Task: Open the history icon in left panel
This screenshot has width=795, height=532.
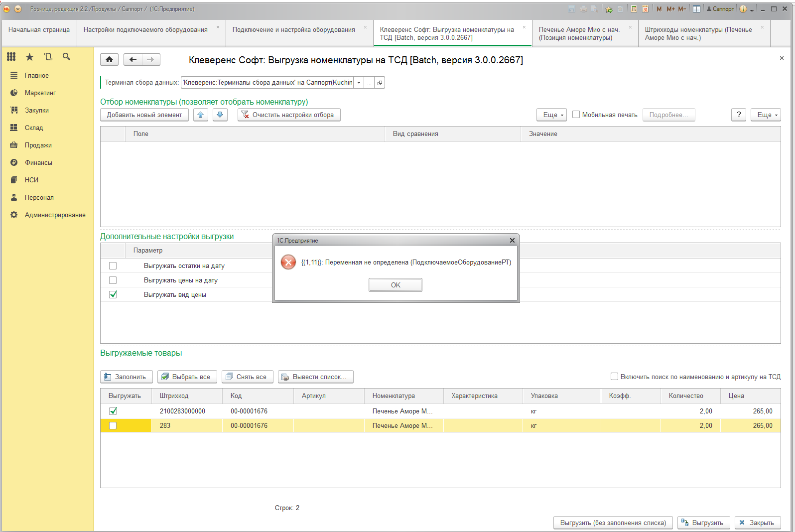Action: click(48, 57)
